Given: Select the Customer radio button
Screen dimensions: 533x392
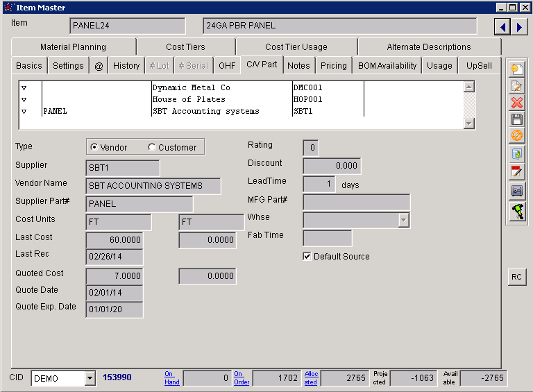Looking at the screenshot, I should (152, 147).
